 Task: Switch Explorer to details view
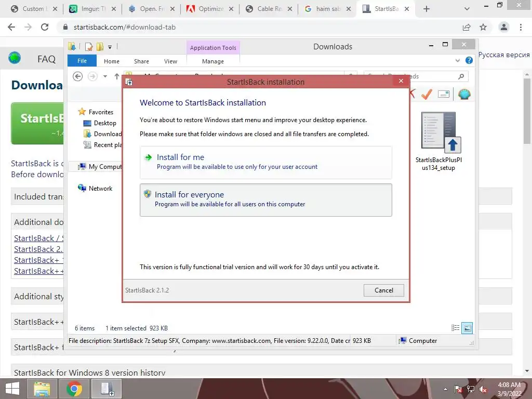pyautogui.click(x=455, y=328)
